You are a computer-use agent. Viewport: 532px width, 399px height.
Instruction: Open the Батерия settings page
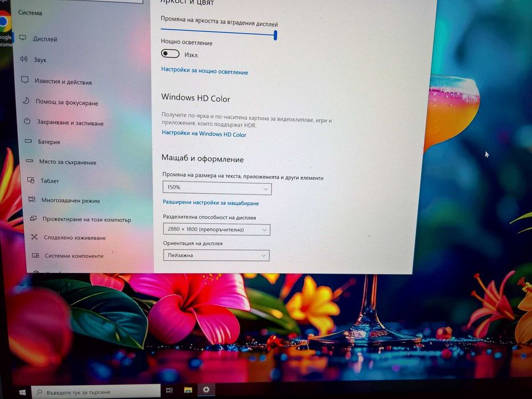click(49, 142)
